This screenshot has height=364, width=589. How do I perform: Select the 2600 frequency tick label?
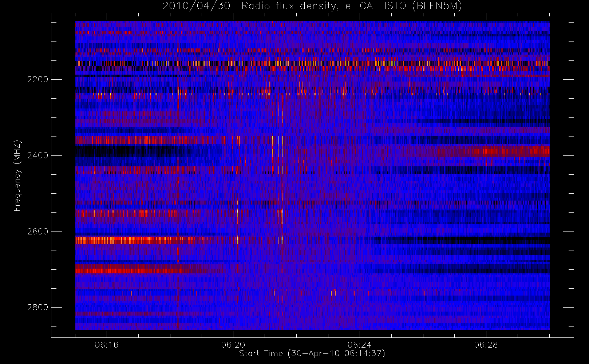click(37, 232)
